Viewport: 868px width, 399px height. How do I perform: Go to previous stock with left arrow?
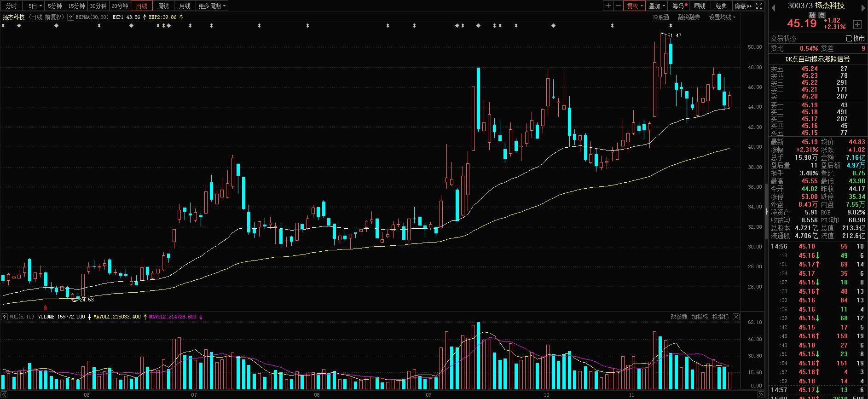coord(773,6)
